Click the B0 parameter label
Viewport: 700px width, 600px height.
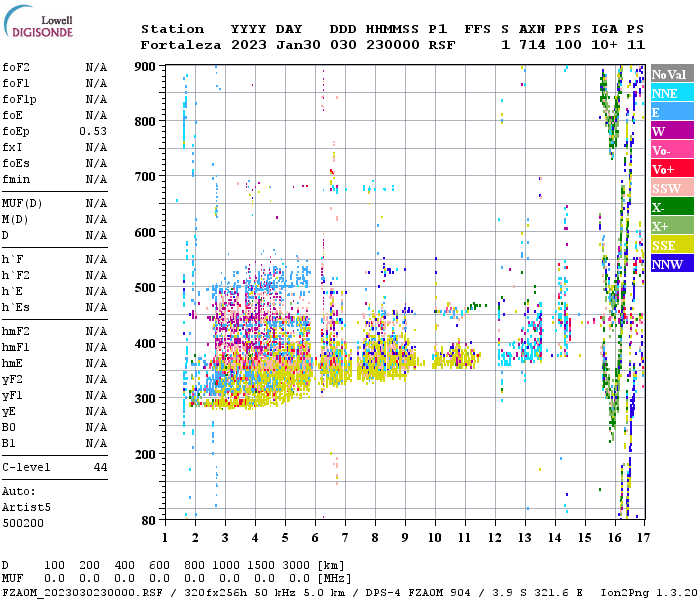(x=9, y=427)
